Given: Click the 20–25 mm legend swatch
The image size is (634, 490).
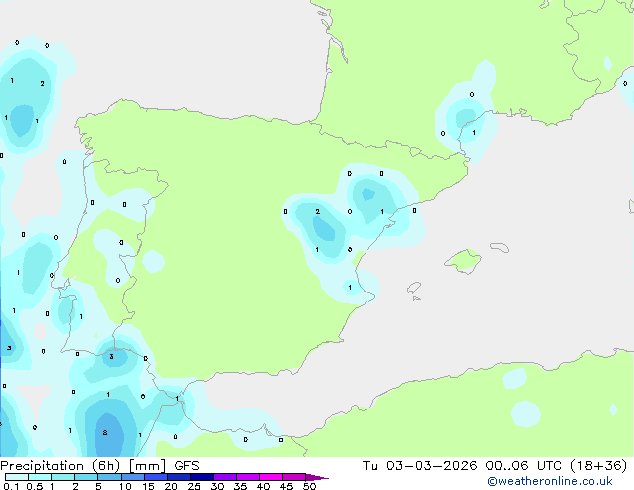Looking at the screenshot, I should click(x=178, y=477).
